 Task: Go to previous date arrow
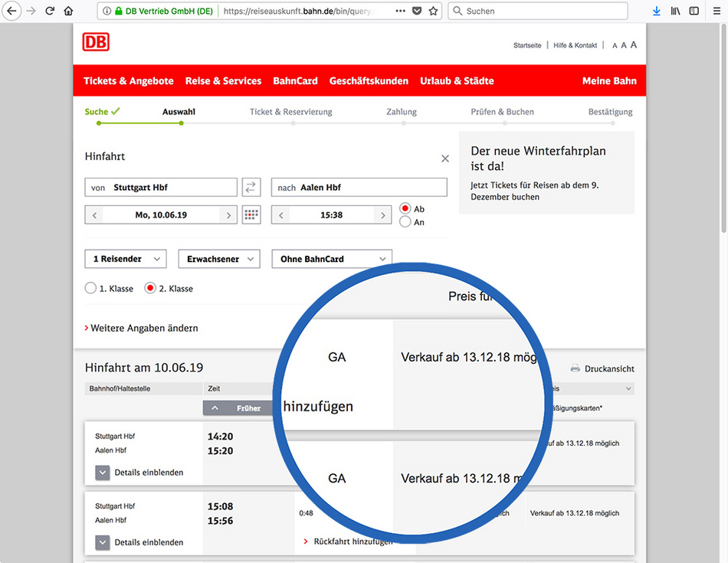tap(94, 215)
